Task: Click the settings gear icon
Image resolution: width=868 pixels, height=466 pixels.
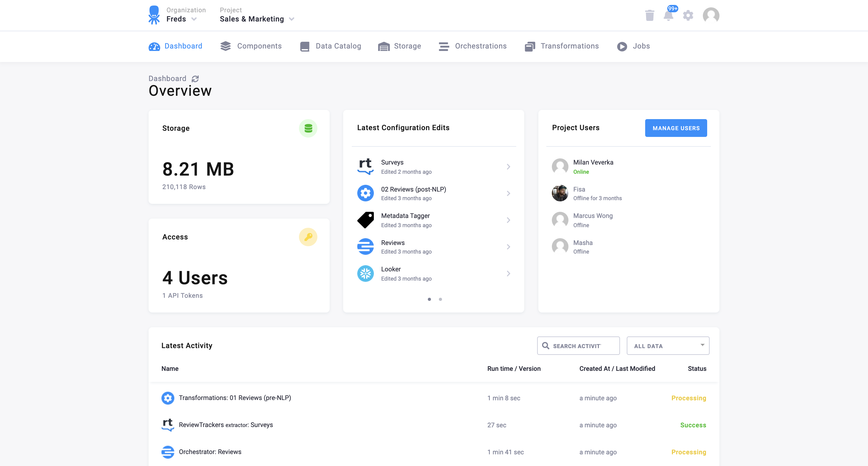Action: tap(688, 15)
